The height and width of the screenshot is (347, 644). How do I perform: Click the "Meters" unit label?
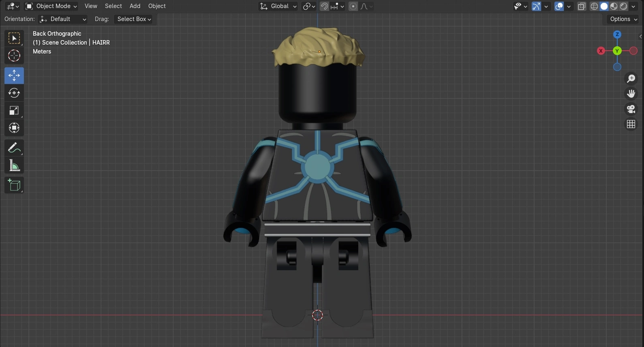pos(42,51)
